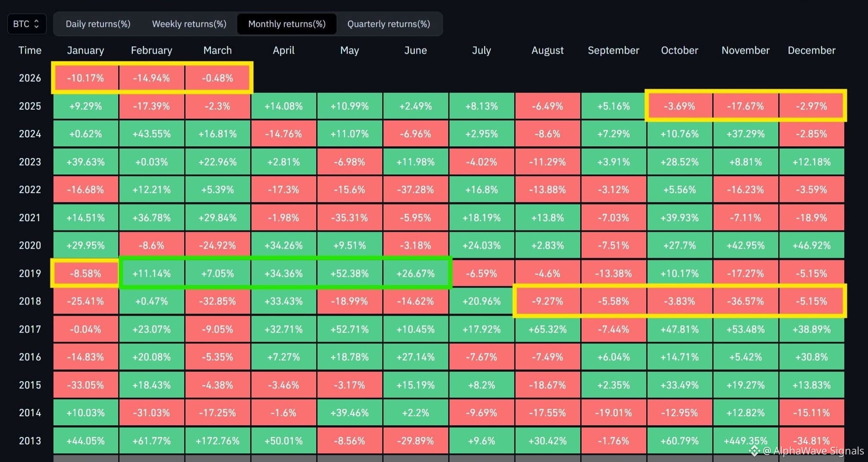Click the December column header

point(811,50)
